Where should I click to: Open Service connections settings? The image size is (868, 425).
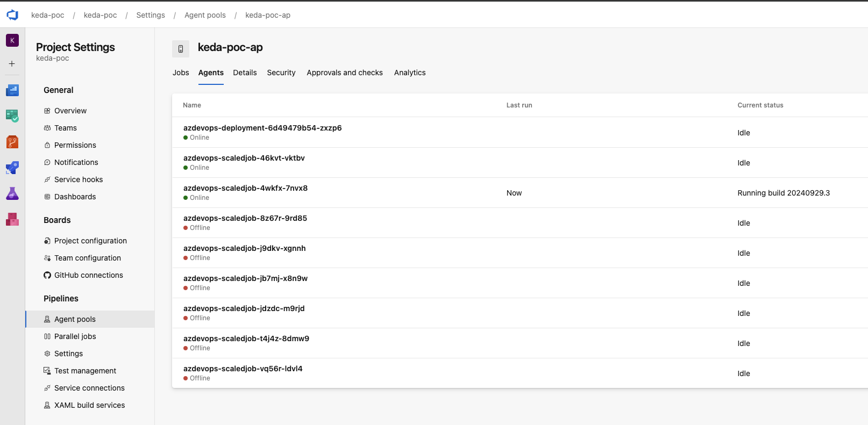tap(90, 388)
